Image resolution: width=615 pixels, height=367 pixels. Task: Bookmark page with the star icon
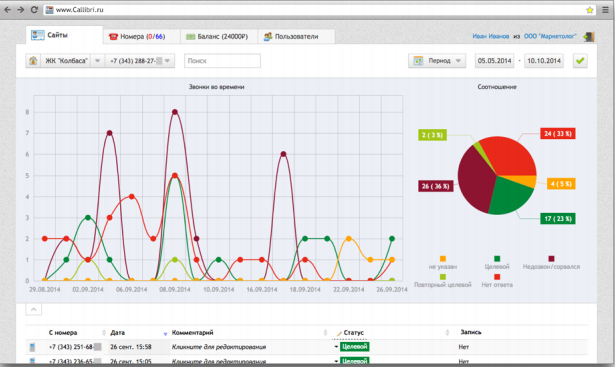click(590, 10)
